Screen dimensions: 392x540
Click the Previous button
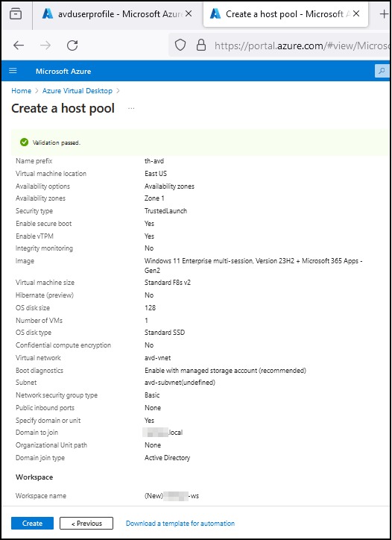pyautogui.click(x=86, y=523)
